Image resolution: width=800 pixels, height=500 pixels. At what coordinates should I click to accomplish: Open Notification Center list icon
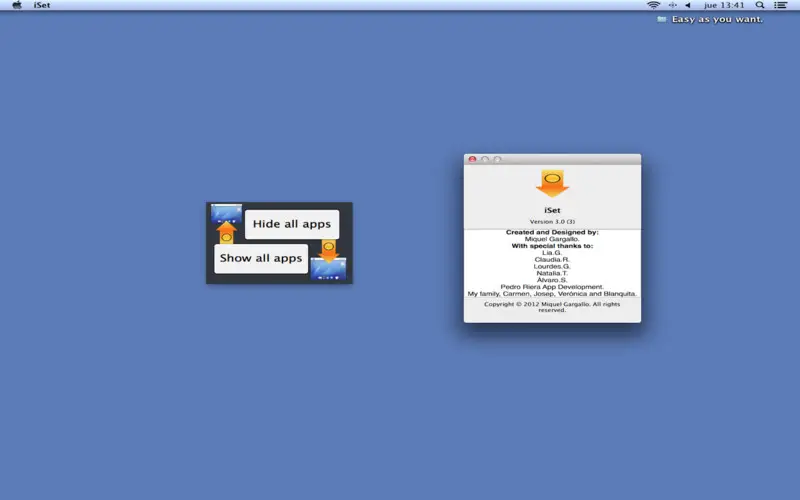click(x=780, y=5)
